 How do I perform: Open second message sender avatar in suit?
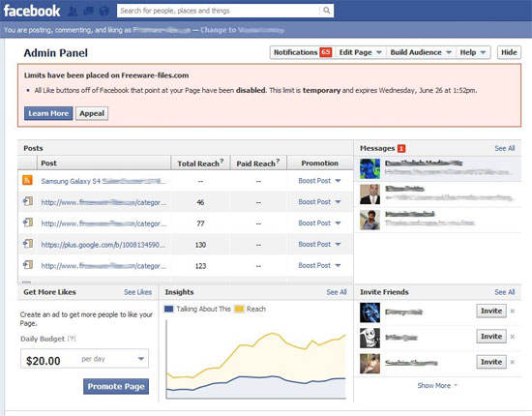tap(369, 194)
